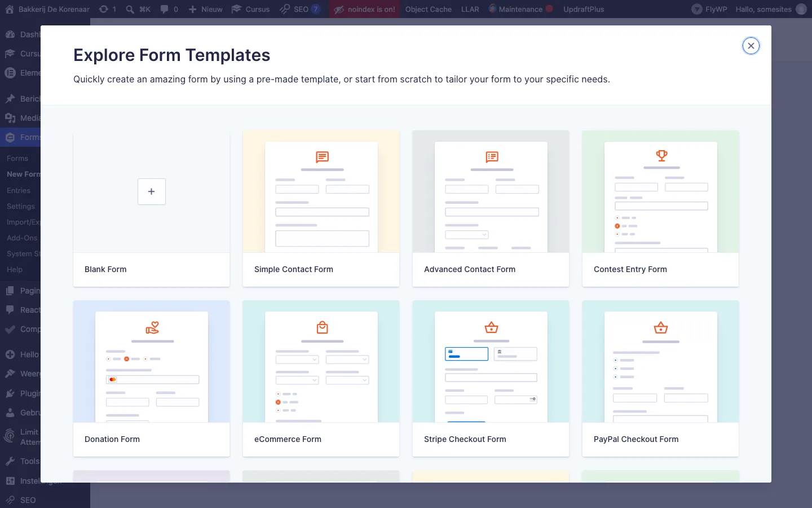This screenshot has height=508, width=812.
Task: Select the Donation Form title
Action: 112,439
